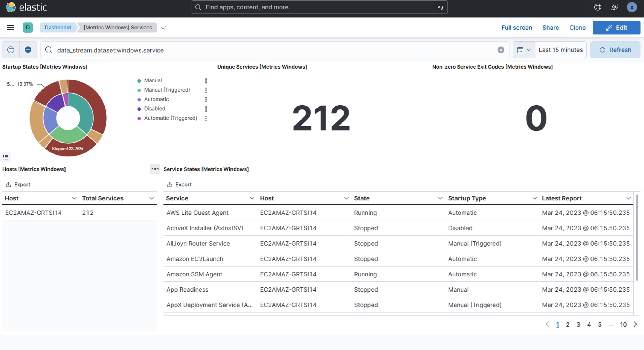Screen dimensions: 644x350
Task: Open the newsfeed celebration icon
Action: (615, 7)
